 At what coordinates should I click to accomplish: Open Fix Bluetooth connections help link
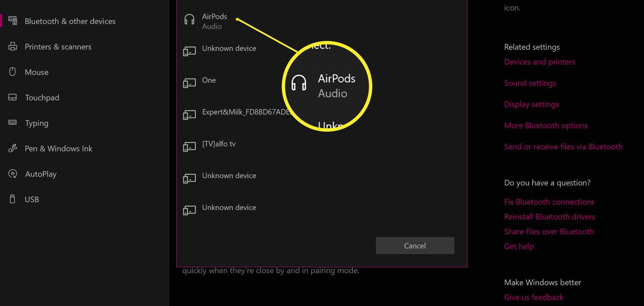(549, 202)
